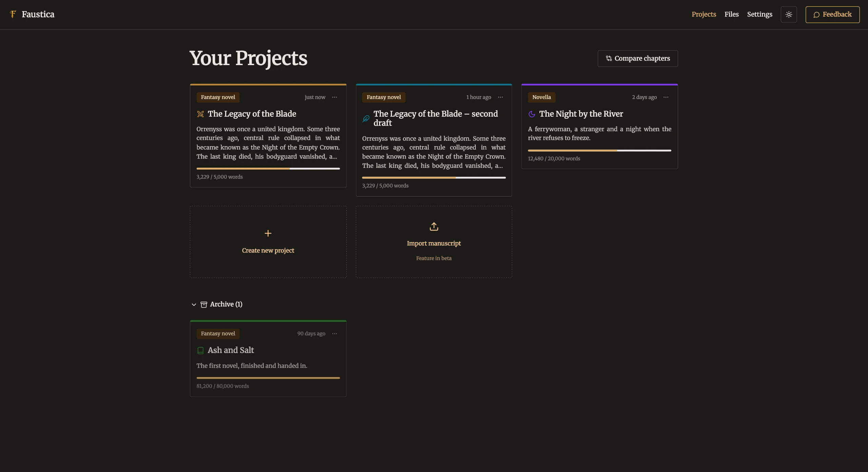Click the Fantasy novel tag on '1 hour ago' card
Screen dimensions: 868x472
point(383,97)
